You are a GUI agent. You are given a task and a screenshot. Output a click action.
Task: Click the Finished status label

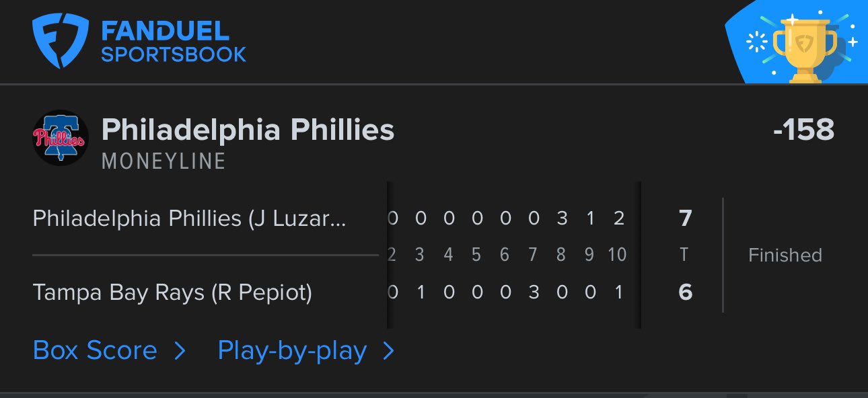click(785, 255)
